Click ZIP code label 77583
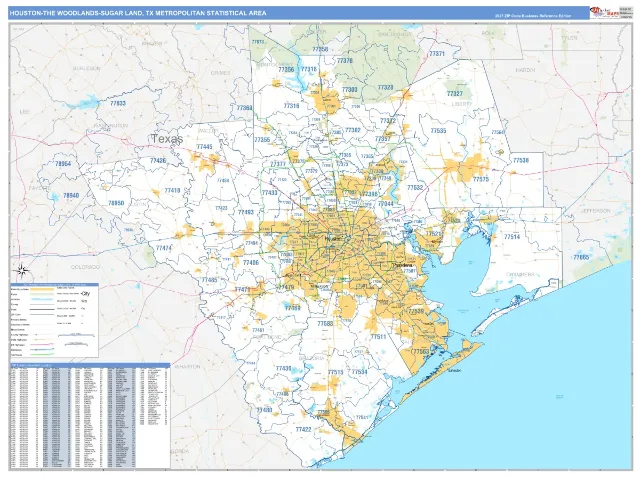The image size is (640, 480). tap(325, 323)
